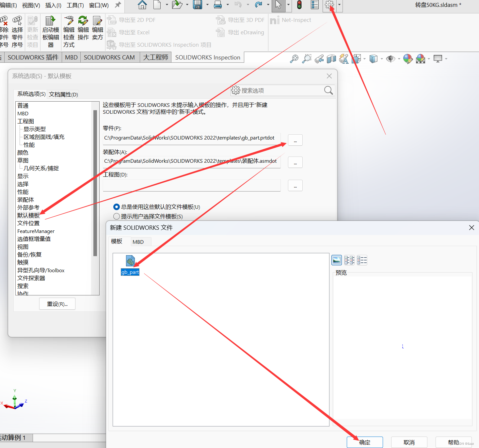
Task: Click the Home icon in top toolbar
Action: click(x=142, y=5)
